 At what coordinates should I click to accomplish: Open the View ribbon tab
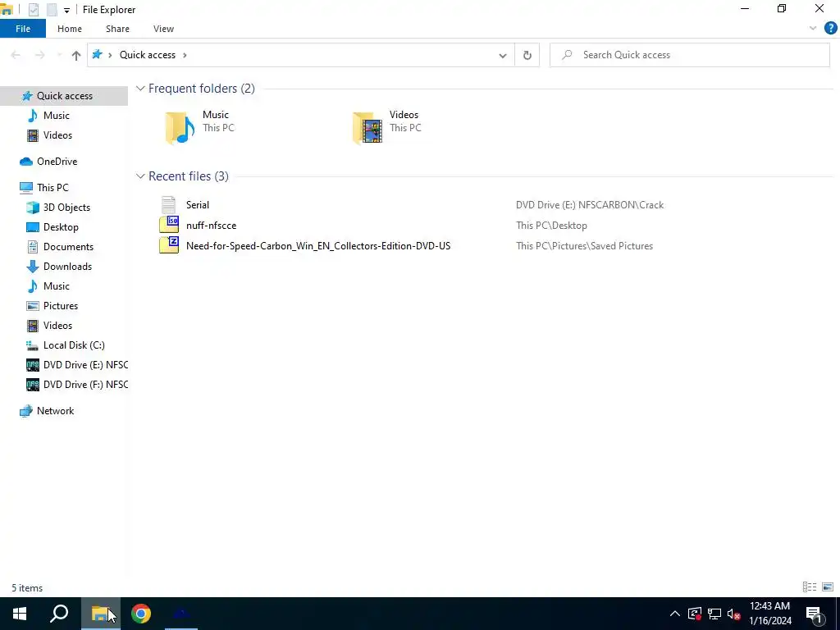[163, 29]
